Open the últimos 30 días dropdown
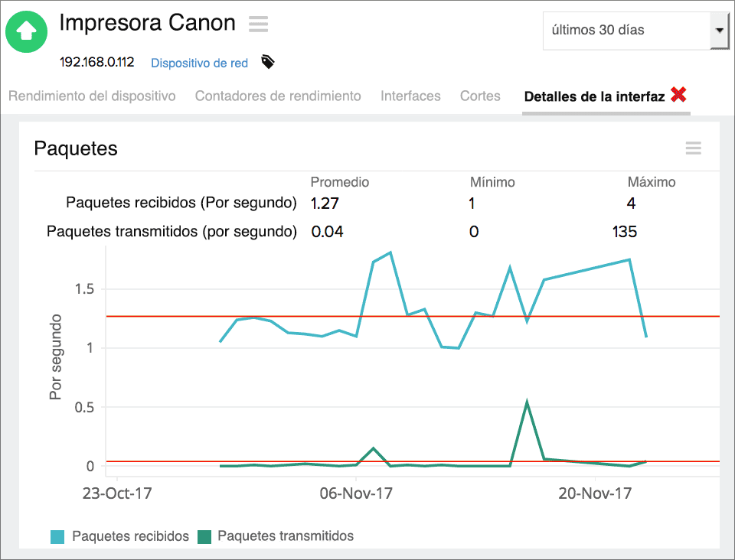The height and width of the screenshot is (560, 735). [x=620, y=31]
